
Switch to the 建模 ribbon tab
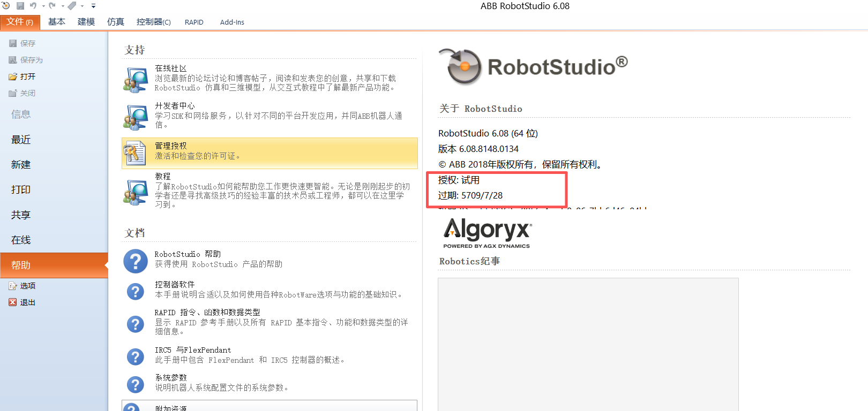pos(86,22)
